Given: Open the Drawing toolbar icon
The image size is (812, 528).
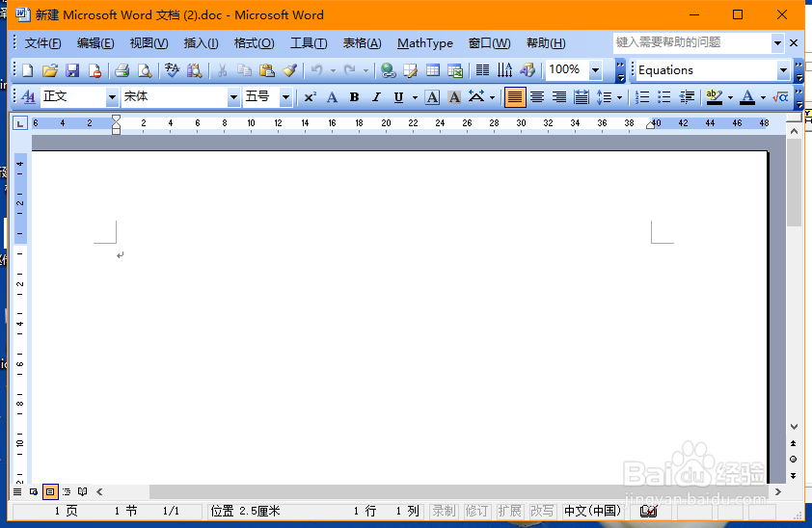Looking at the screenshot, I should tap(528, 70).
